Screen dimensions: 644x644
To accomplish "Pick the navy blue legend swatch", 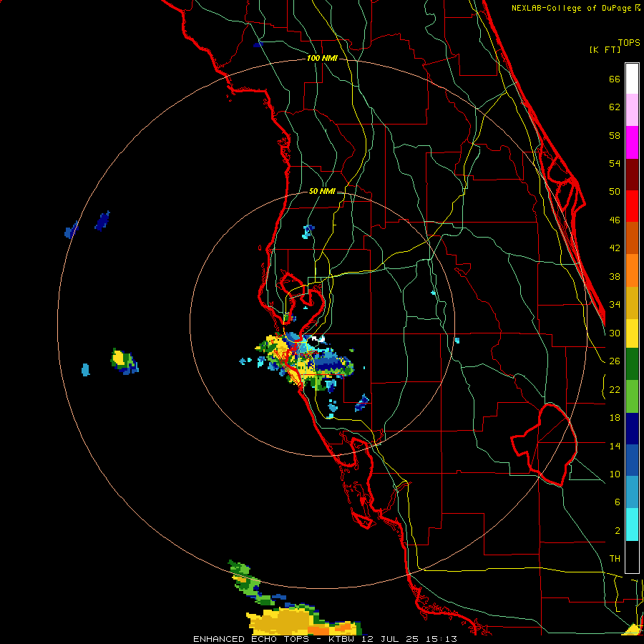I will [x=632, y=429].
